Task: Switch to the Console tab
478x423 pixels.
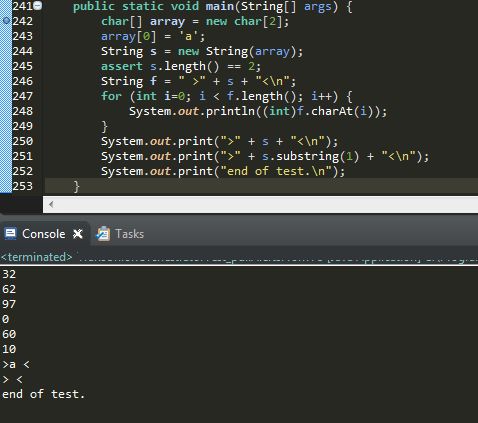Action: click(x=43, y=234)
